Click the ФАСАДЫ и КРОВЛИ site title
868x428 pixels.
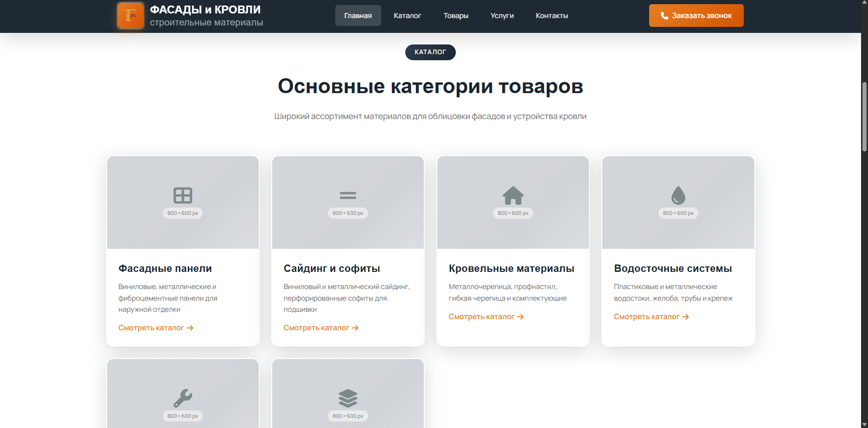[205, 10]
